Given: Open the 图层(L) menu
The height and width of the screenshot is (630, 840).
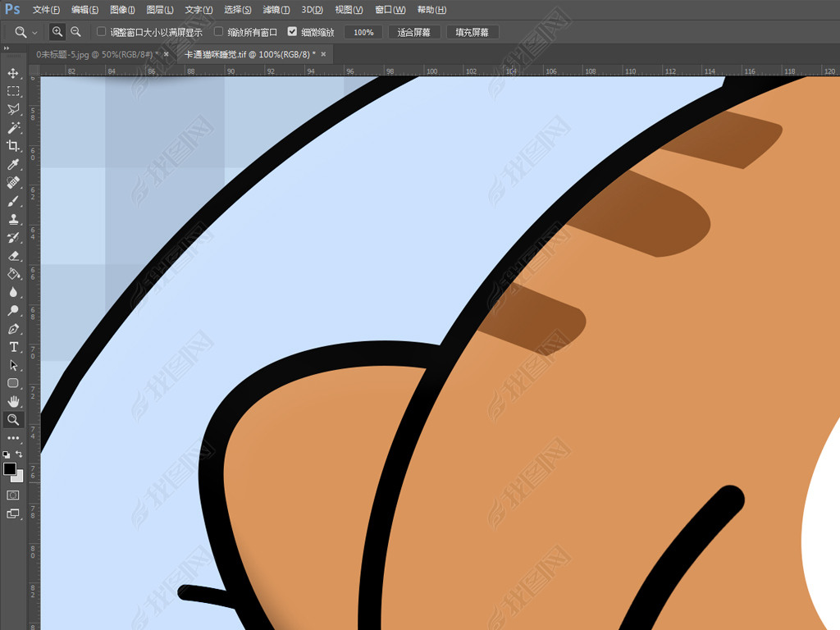Looking at the screenshot, I should coord(160,10).
